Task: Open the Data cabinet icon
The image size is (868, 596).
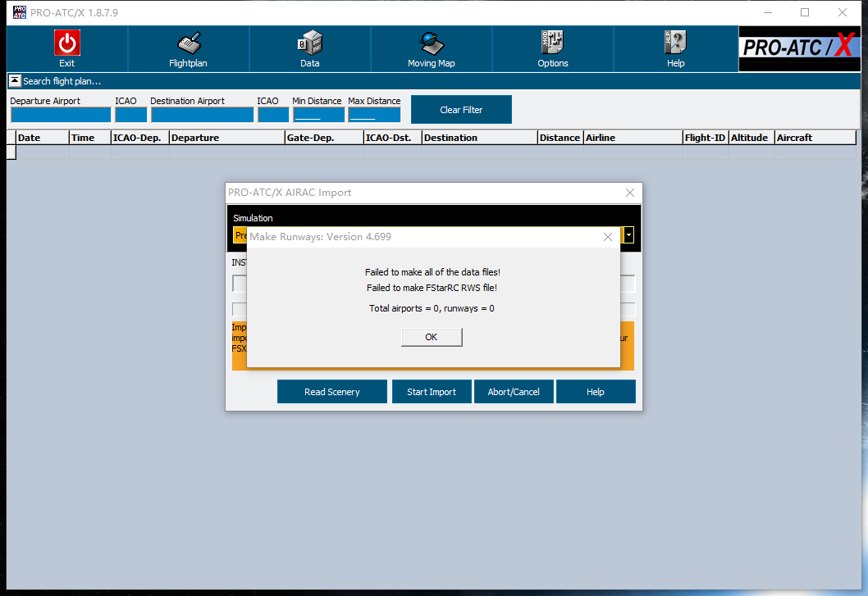Action: pos(309,43)
